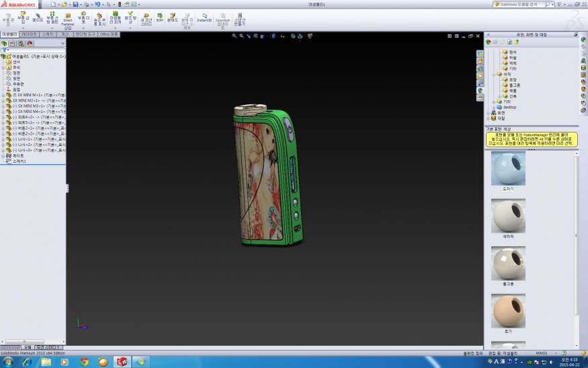Open Internet Explorer from the taskbar

click(27, 362)
